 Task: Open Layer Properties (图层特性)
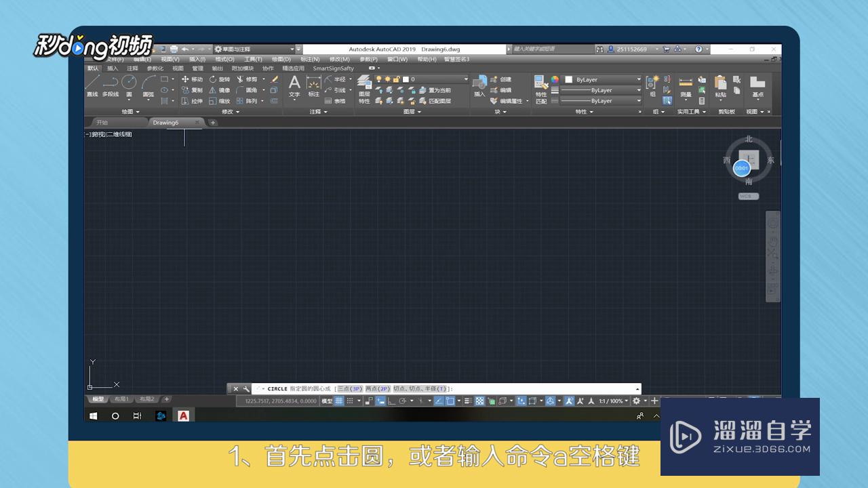364,89
